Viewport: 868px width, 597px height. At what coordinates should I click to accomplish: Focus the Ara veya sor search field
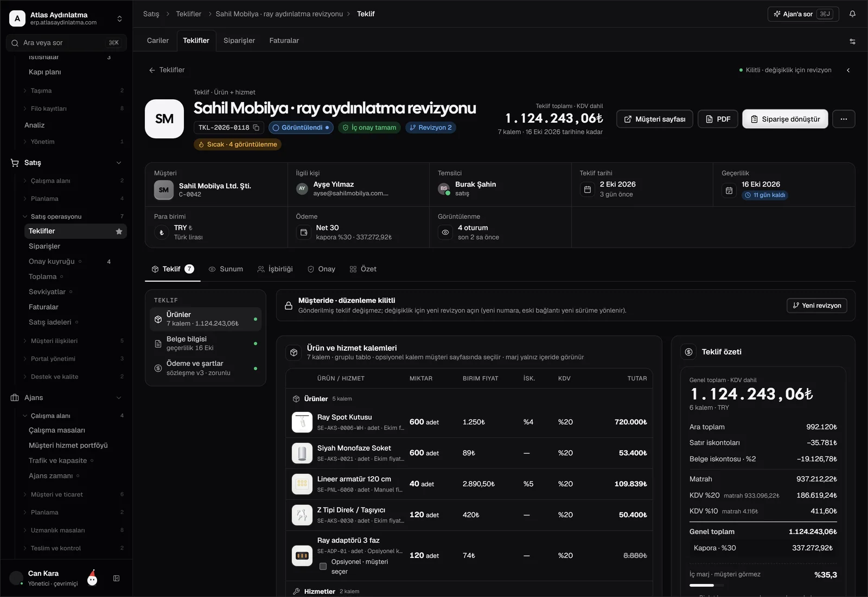(66, 43)
